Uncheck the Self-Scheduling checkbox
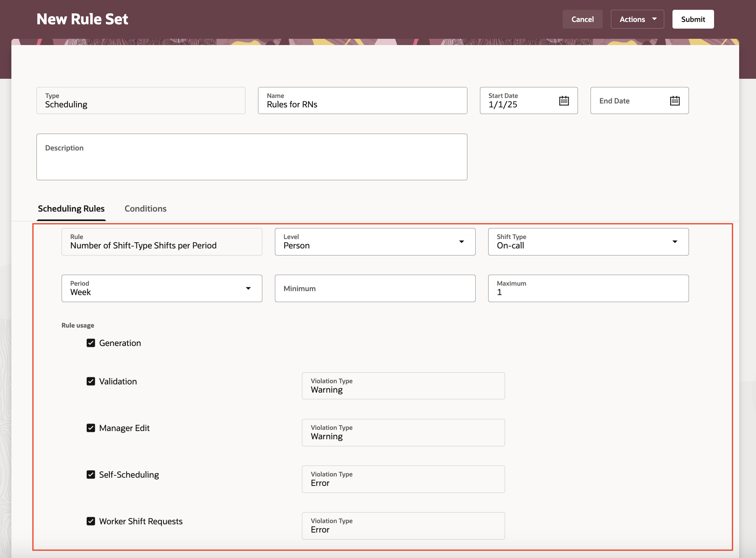 (x=91, y=475)
